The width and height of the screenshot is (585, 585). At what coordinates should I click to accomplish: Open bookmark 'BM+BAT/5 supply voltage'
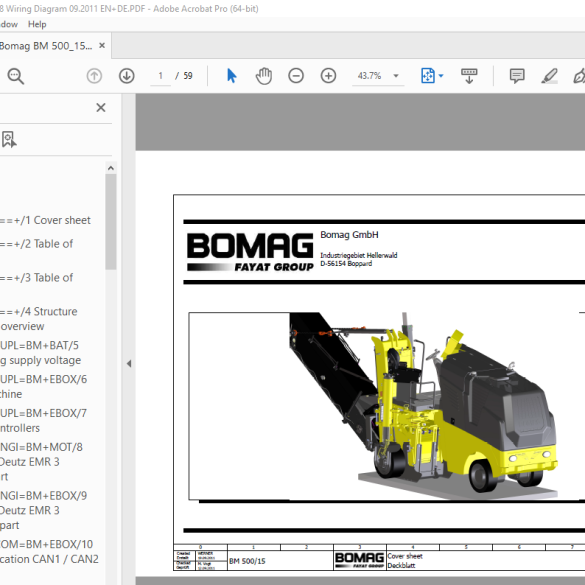40,353
